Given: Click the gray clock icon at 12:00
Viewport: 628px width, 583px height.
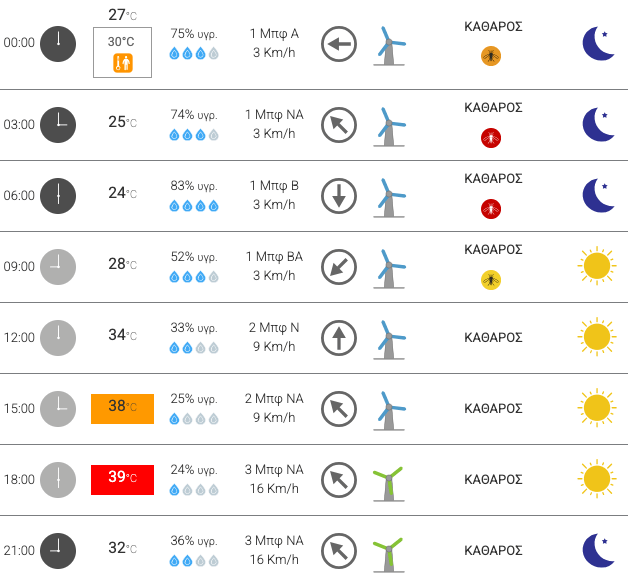Looking at the screenshot, I should [58, 338].
